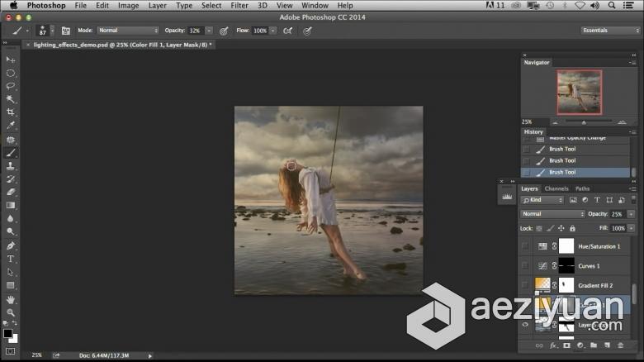This screenshot has height=362, width=644.
Task: Open the Image menu
Action: pyautogui.click(x=128, y=5)
